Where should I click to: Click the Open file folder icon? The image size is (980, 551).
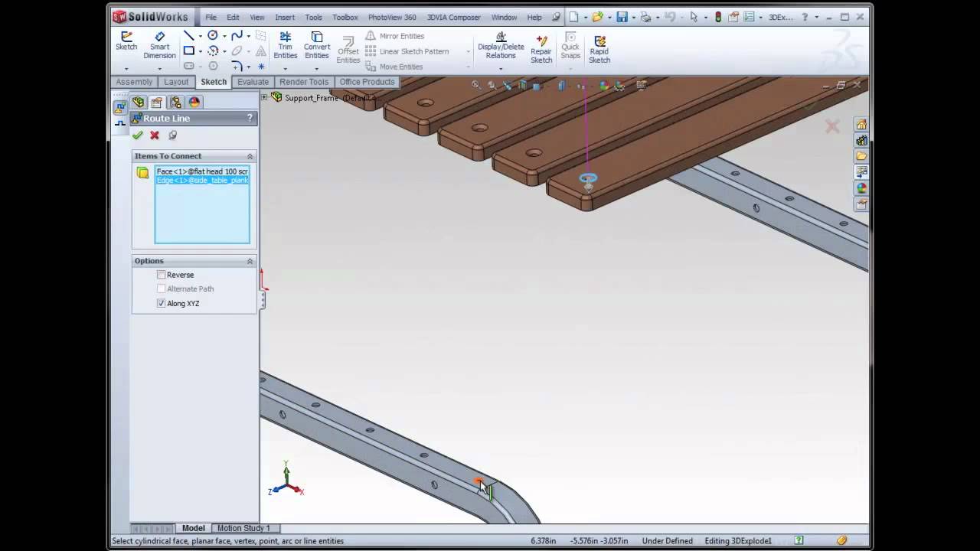[x=597, y=17]
